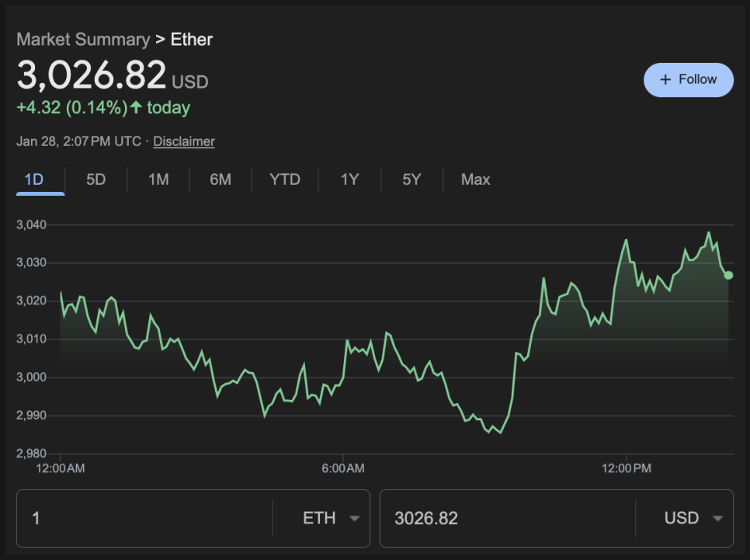Image resolution: width=750 pixels, height=560 pixels.
Task: Click the 6:00 AM x-axis label
Action: coord(343,468)
